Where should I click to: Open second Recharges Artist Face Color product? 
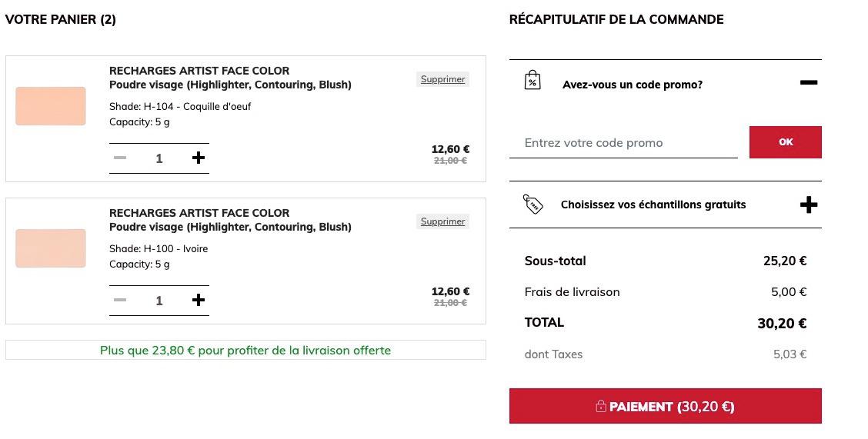199,213
